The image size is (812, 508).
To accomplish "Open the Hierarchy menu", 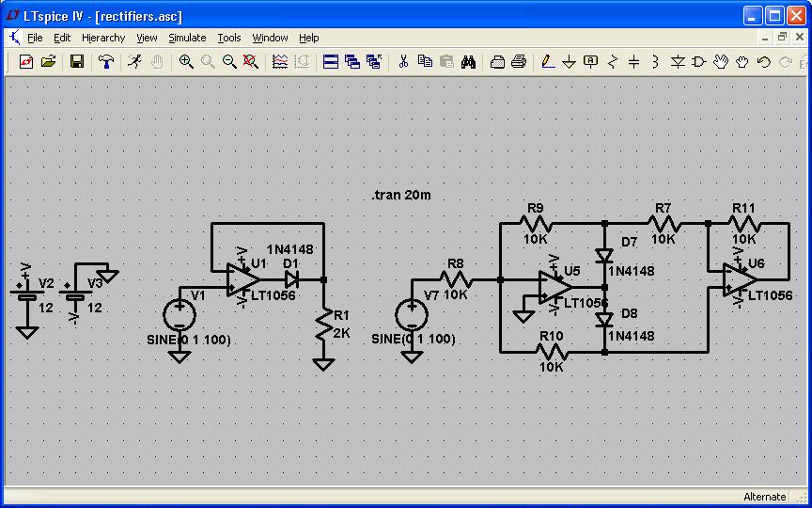I will (x=103, y=38).
